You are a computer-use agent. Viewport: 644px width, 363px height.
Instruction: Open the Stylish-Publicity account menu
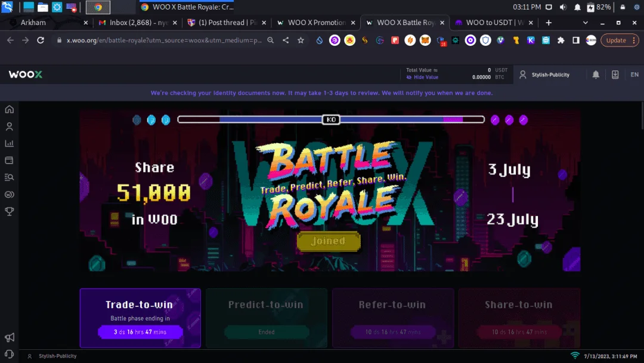[544, 75]
